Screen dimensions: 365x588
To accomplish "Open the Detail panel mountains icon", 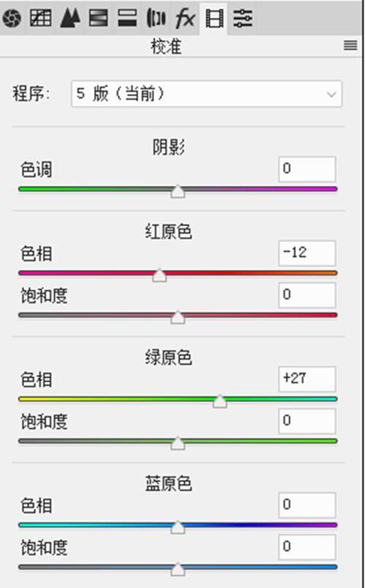I will coord(70,18).
